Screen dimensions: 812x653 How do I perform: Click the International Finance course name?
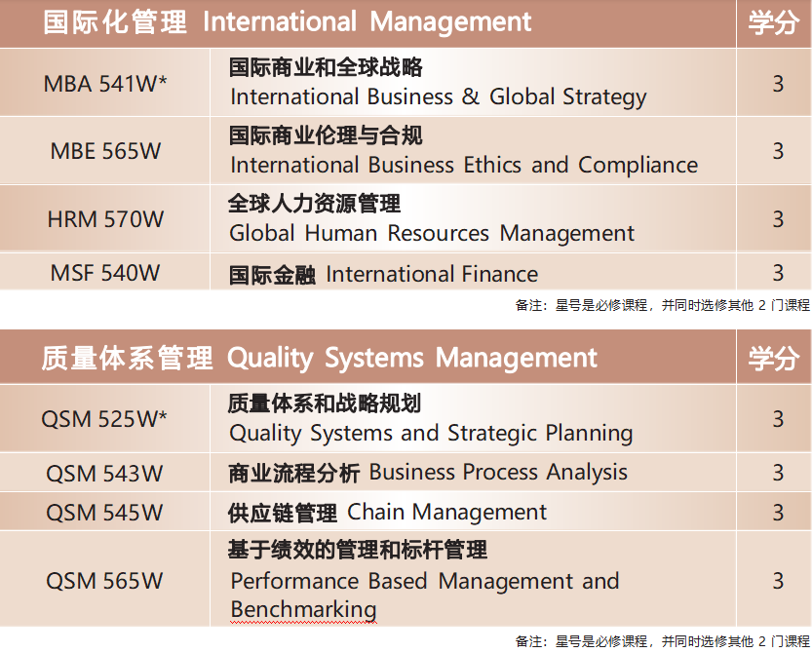coord(432,275)
